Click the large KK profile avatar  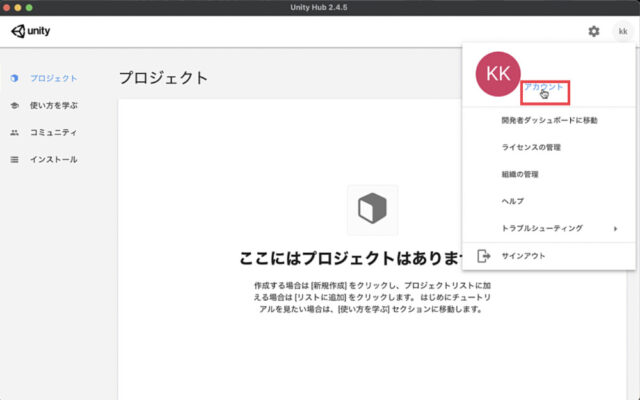tap(498, 74)
